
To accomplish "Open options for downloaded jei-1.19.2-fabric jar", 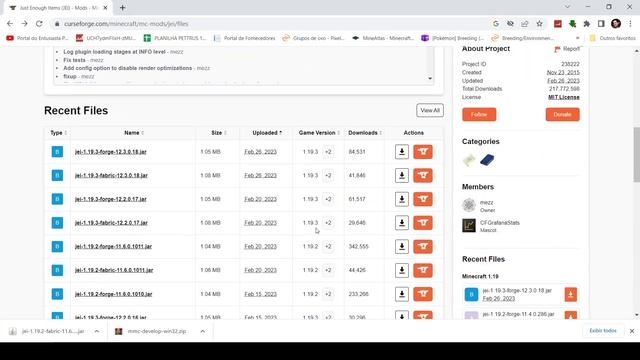I will click(x=97, y=331).
